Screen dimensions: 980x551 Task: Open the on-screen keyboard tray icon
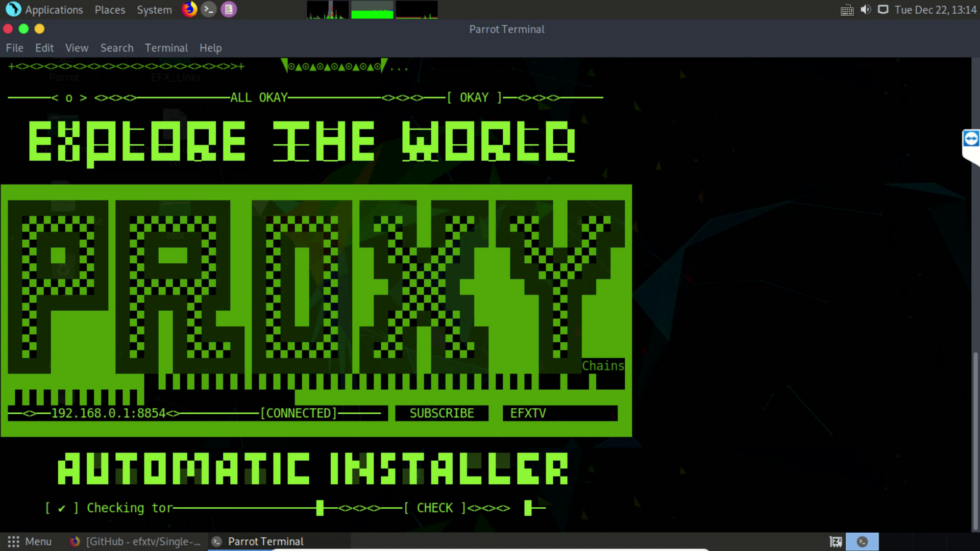coord(847,10)
